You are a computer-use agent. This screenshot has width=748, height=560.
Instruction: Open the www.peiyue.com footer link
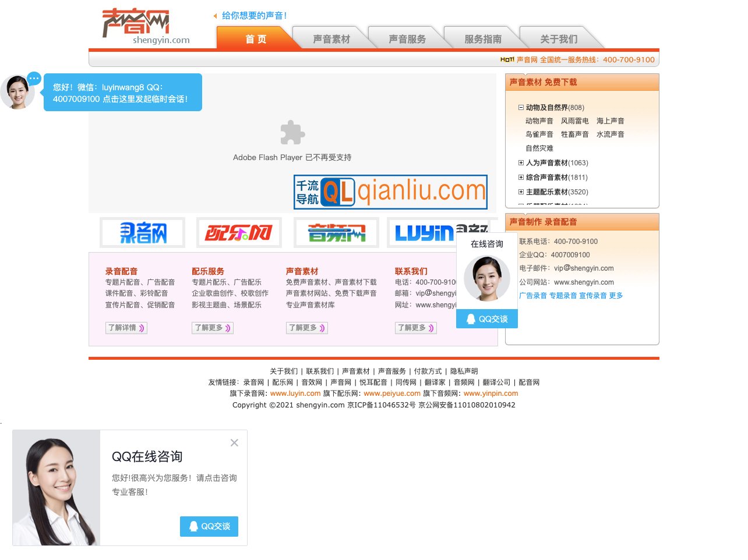pyautogui.click(x=392, y=394)
